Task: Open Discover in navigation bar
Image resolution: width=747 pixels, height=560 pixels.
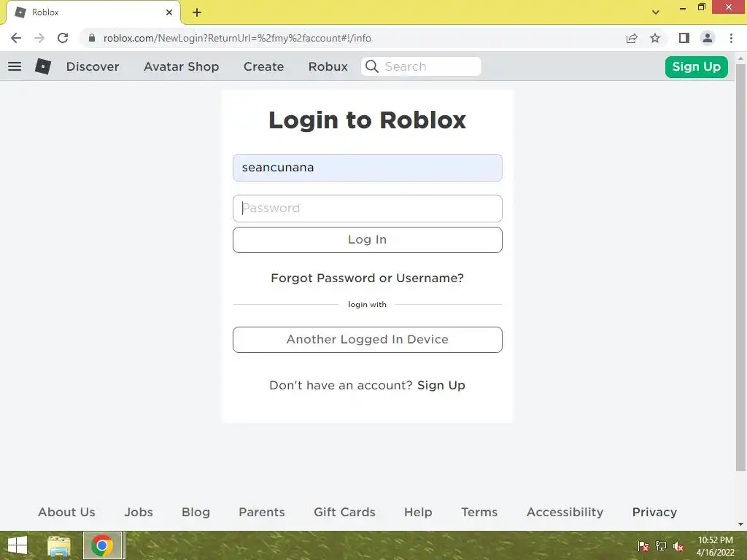Action: (93, 66)
